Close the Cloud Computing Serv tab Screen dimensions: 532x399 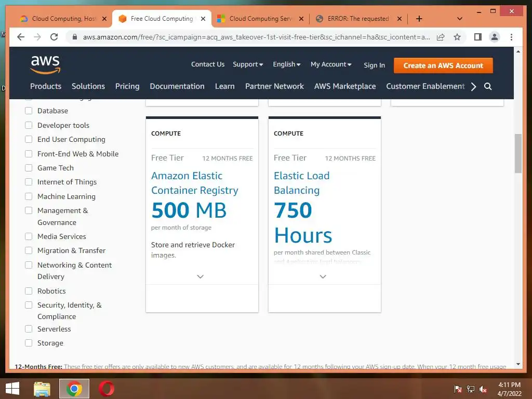click(x=301, y=19)
